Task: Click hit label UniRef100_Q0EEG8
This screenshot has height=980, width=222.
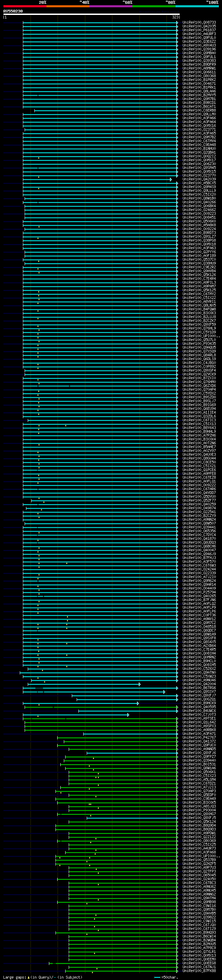Action: click(x=199, y=963)
